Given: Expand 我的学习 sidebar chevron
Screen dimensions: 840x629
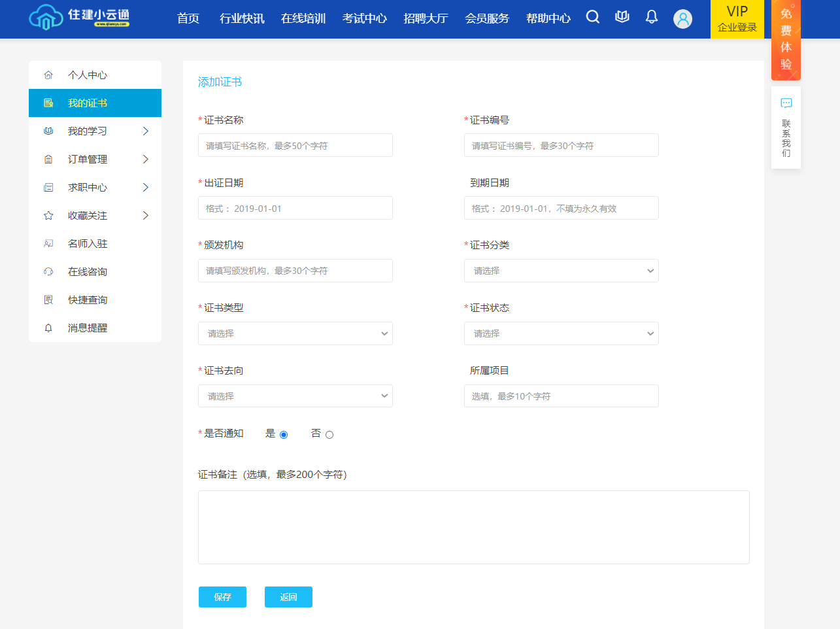Looking at the screenshot, I should pos(146,131).
